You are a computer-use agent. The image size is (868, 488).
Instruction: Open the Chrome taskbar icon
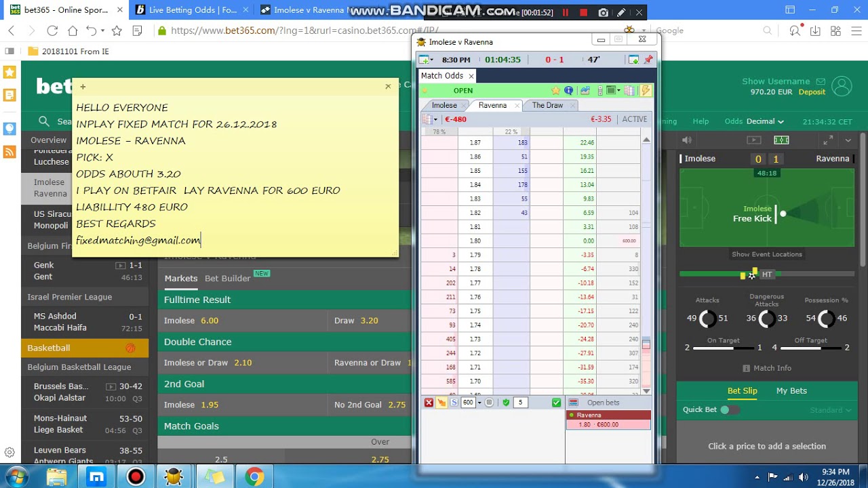click(254, 477)
